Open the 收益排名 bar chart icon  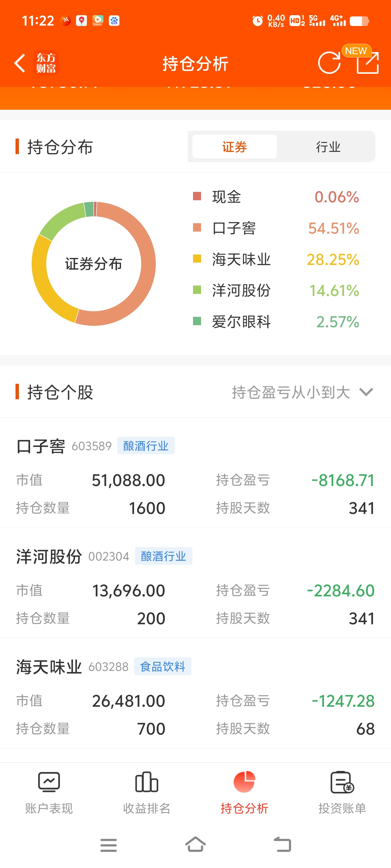pos(146,782)
